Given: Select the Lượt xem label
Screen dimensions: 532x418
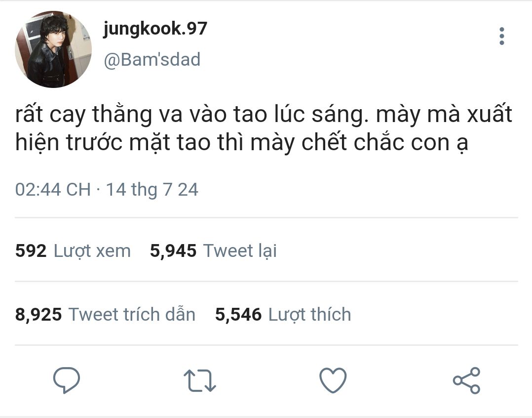Looking at the screenshot, I should [x=92, y=251].
